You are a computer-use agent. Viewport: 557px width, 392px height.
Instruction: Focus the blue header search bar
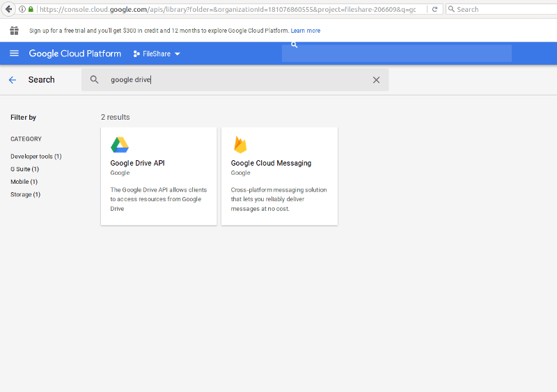397,54
